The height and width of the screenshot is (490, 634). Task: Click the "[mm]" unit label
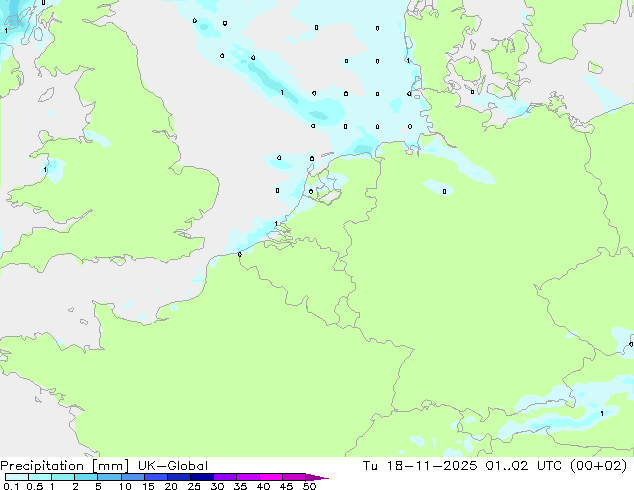(110, 466)
